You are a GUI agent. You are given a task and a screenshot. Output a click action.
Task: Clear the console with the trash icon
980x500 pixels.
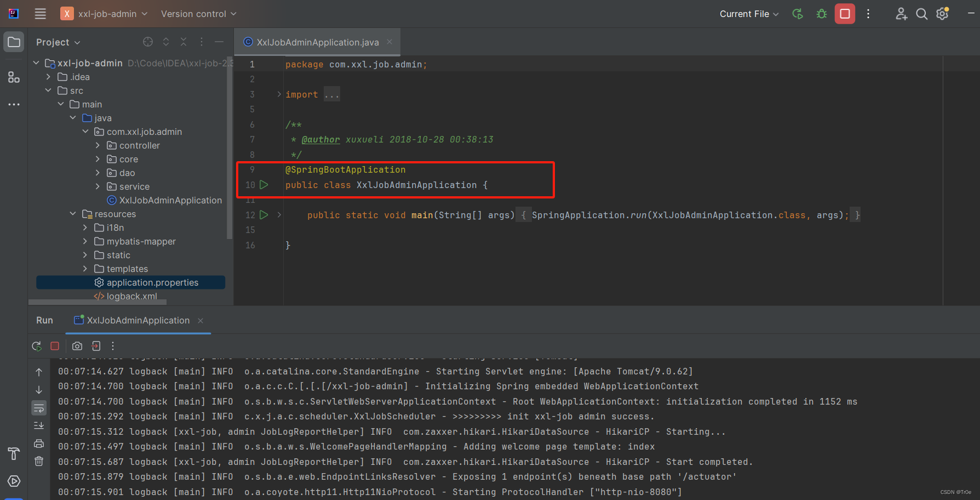click(x=39, y=461)
